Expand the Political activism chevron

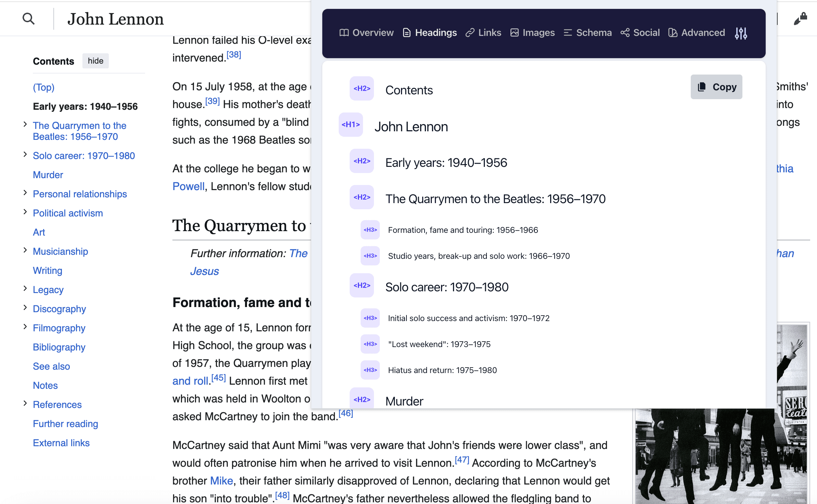25,212
